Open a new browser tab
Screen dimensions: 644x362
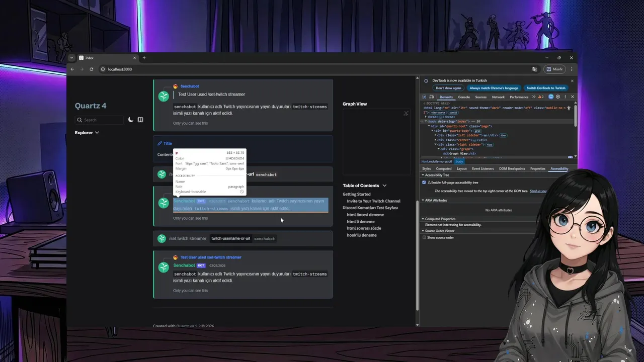pyautogui.click(x=144, y=58)
